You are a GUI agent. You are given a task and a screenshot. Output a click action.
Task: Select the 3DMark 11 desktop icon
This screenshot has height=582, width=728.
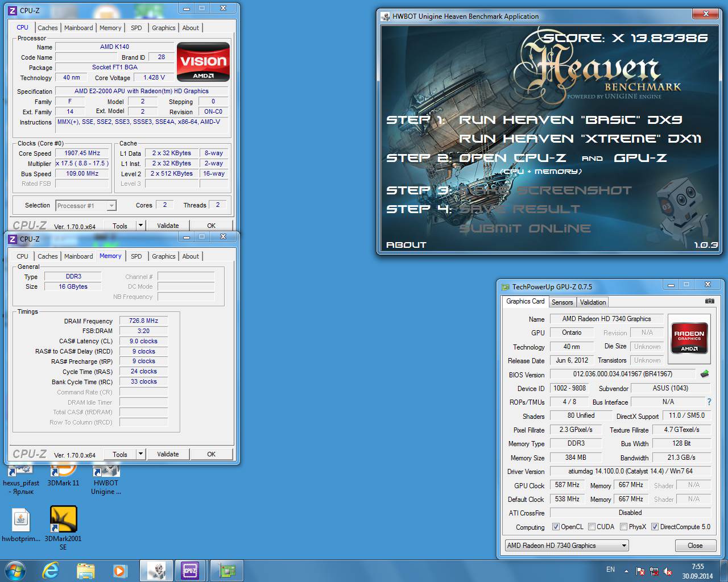63,474
